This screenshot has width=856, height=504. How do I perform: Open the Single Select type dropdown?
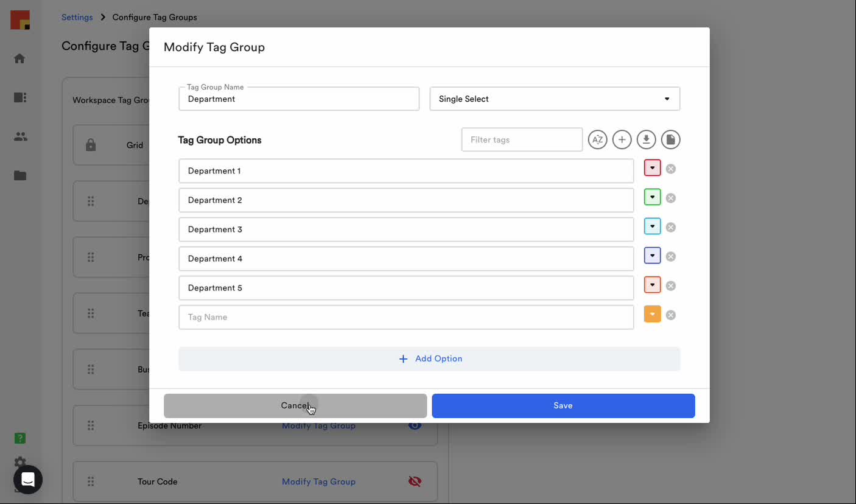pyautogui.click(x=554, y=99)
